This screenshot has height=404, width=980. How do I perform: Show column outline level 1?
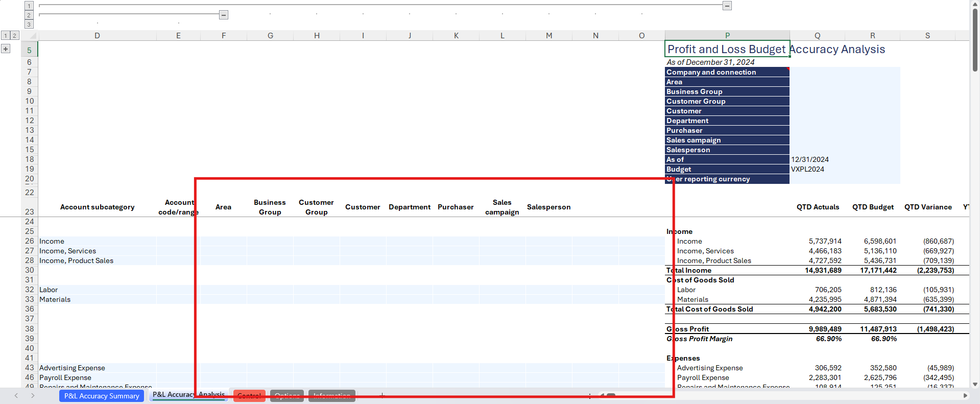29,6
